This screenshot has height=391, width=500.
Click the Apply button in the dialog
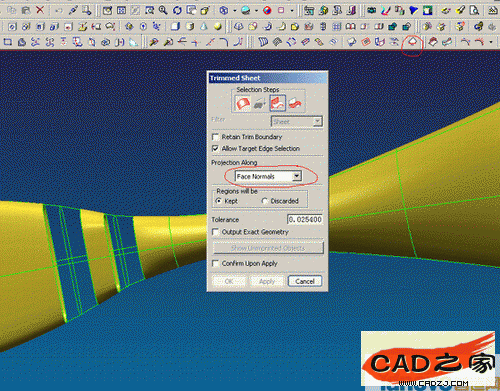(x=267, y=281)
